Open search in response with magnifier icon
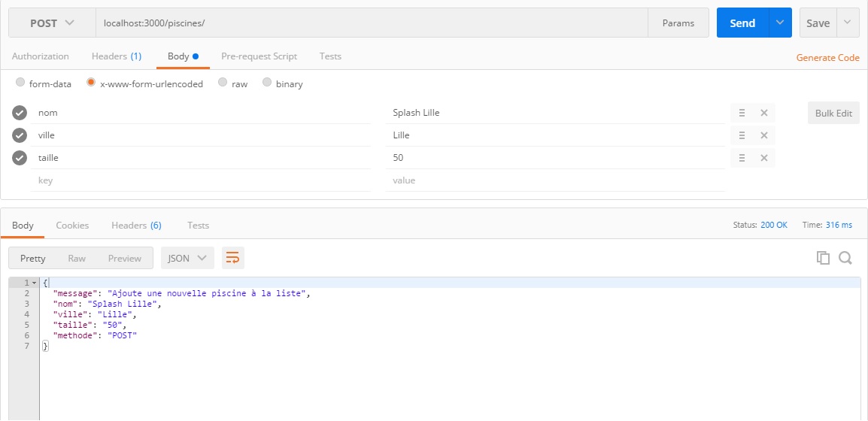The image size is (868, 421). click(845, 258)
